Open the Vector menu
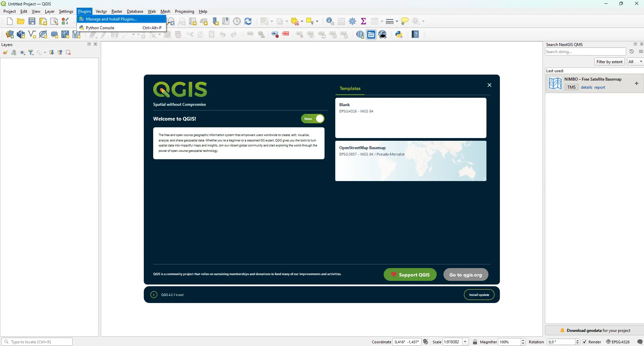 101,11
